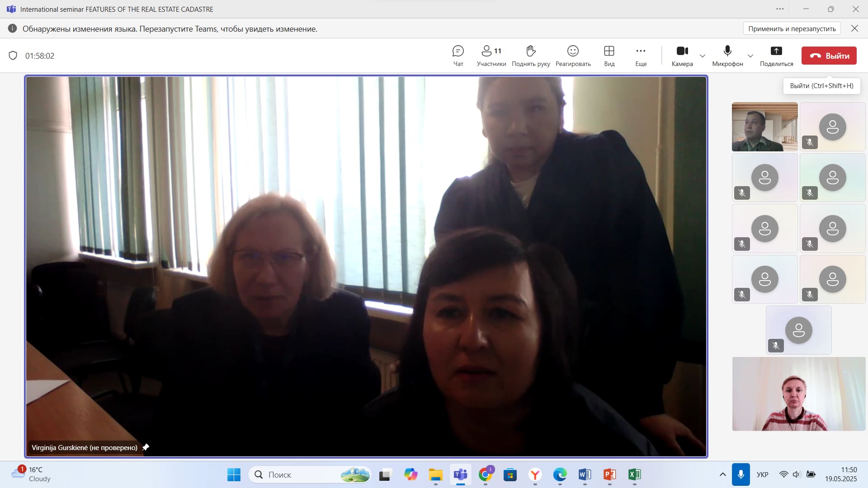
Task: Leave the meeting with Выйти button
Action: (x=829, y=56)
